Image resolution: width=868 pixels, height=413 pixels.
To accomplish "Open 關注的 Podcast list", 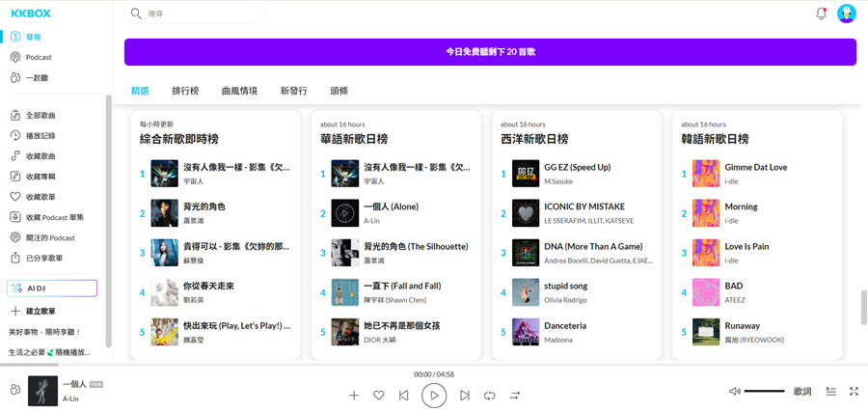I will (42, 237).
